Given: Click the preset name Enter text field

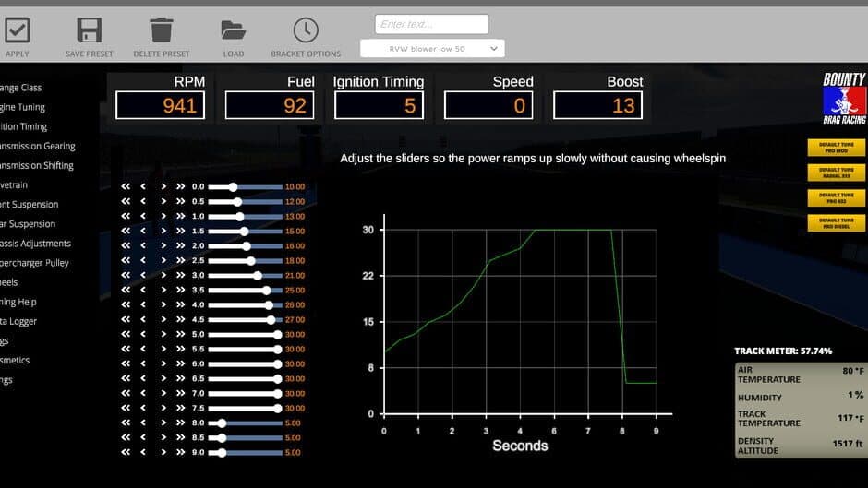Looking at the screenshot, I should 431,24.
